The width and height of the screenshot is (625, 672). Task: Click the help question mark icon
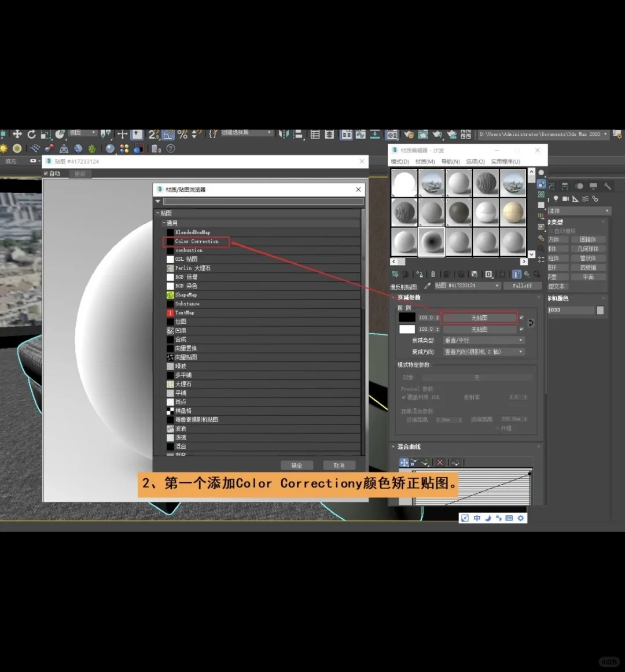171,149
